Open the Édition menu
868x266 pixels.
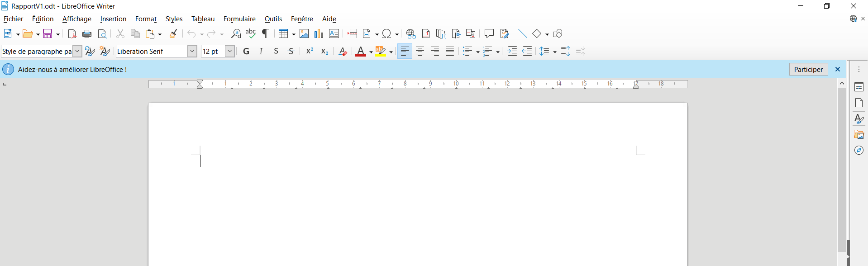click(x=43, y=19)
